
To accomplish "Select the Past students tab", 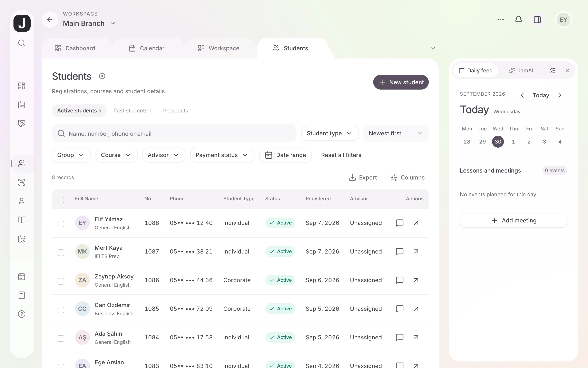I will point(132,111).
